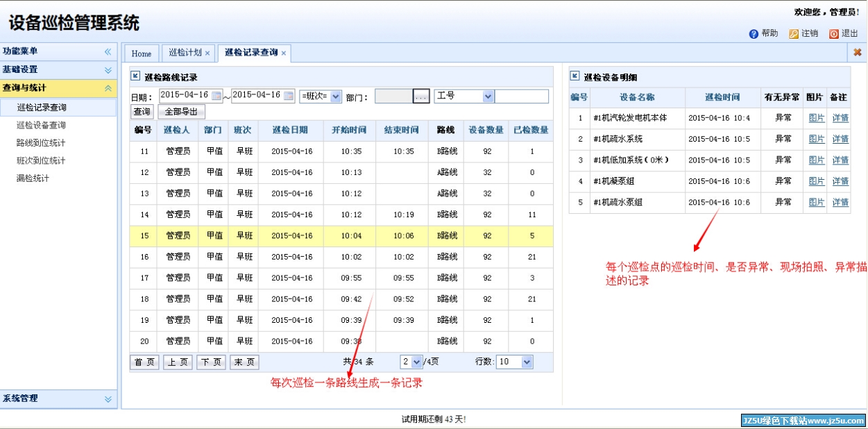Image resolution: width=868 pixels, height=429 pixels.
Task: Open 图片 link for #1机疏水系统
Action: tap(817, 139)
